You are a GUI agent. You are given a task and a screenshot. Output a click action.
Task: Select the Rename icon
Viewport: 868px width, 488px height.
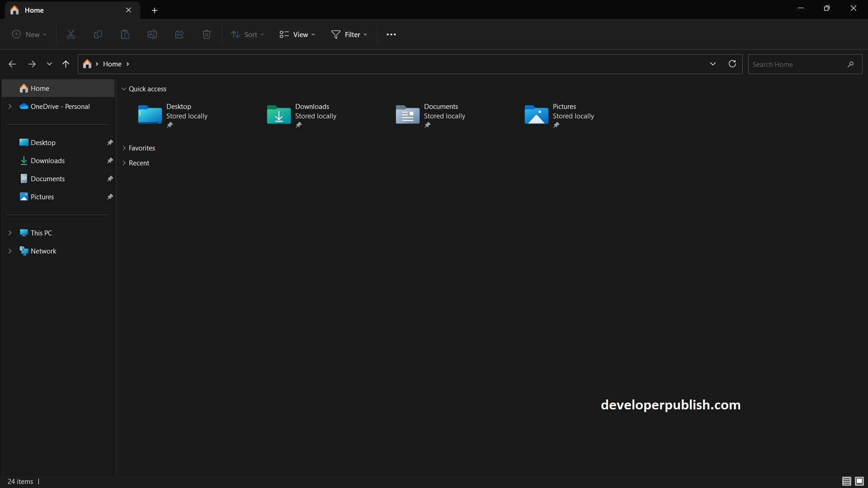tap(152, 34)
